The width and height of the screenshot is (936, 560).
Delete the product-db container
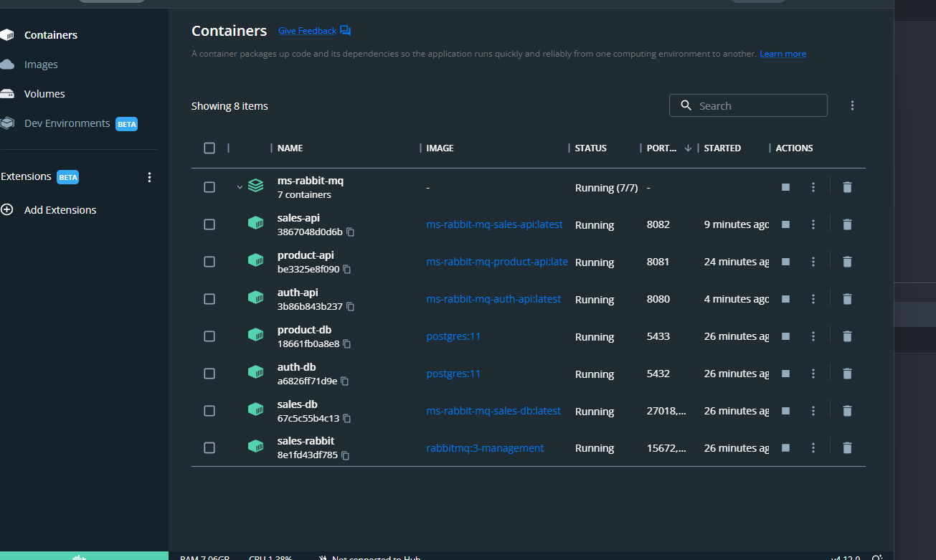pyautogui.click(x=847, y=336)
